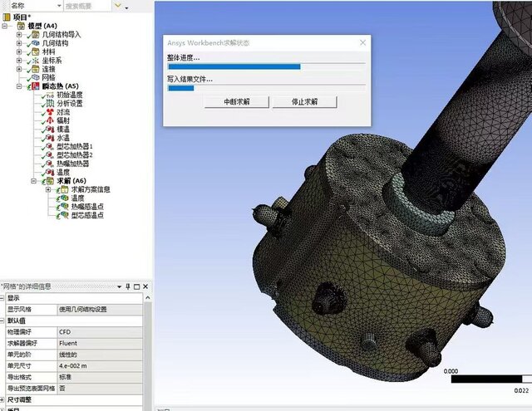The width and height of the screenshot is (532, 411).
Task: Select the 模温 tree item
Action: [63, 129]
